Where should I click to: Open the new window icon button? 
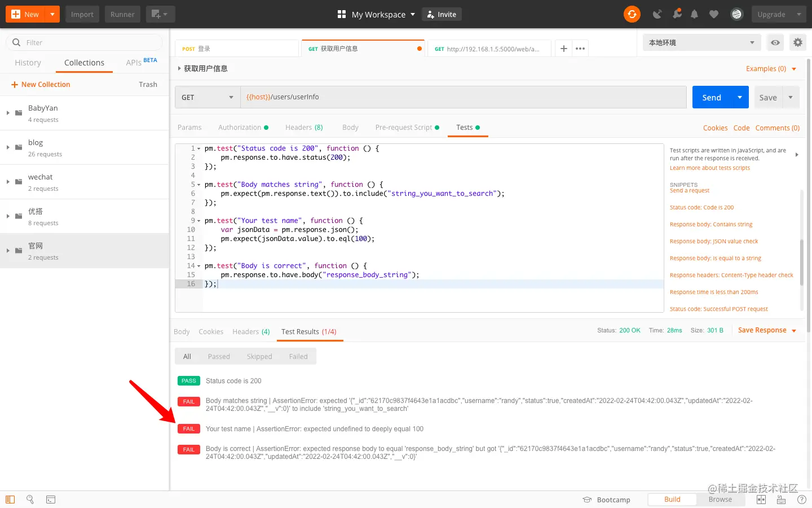160,14
